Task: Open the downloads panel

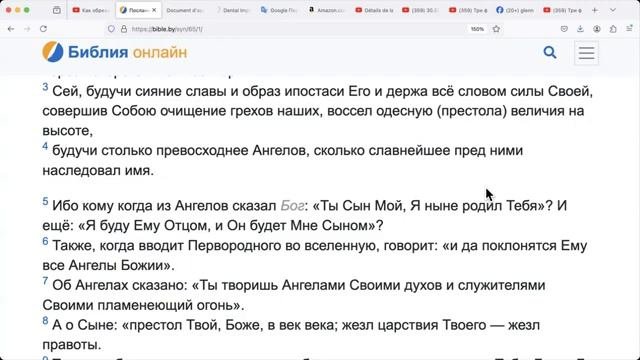Action: tap(580, 29)
